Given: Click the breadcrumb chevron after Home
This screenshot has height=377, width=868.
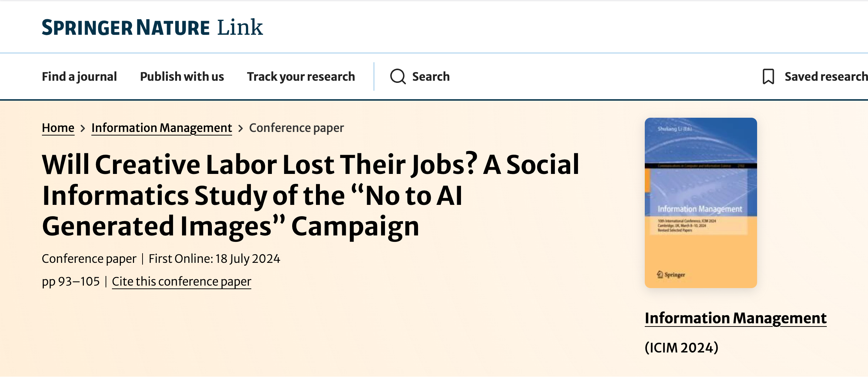Looking at the screenshot, I should click(83, 128).
